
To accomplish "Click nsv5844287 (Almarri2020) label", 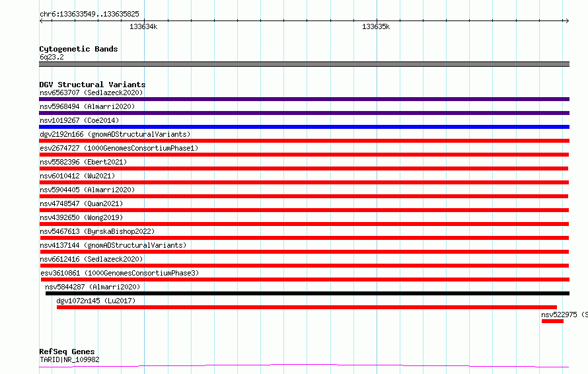I will point(92,287).
